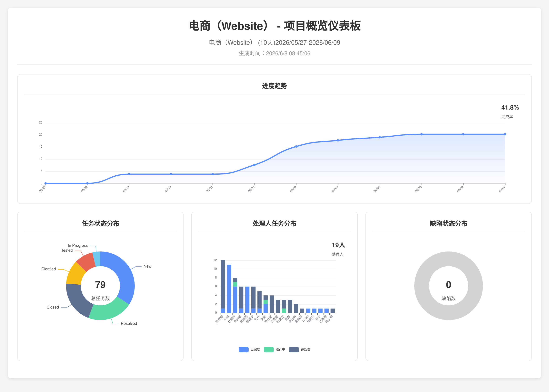Click the 06/05 data point on trend line

coord(422,134)
